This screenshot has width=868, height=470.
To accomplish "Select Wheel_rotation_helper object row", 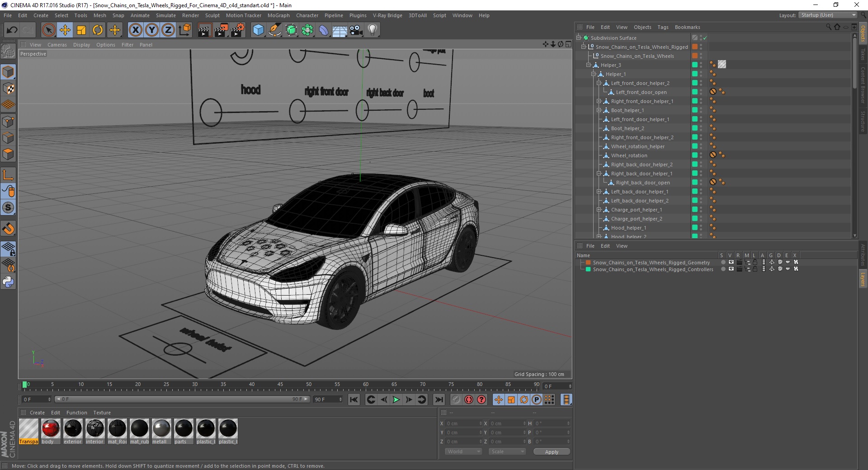I will [637, 146].
